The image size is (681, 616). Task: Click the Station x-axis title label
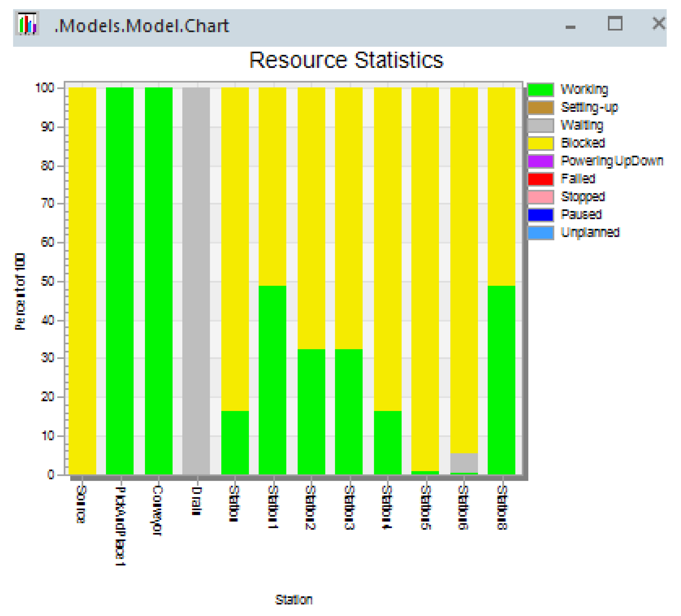coord(293,600)
